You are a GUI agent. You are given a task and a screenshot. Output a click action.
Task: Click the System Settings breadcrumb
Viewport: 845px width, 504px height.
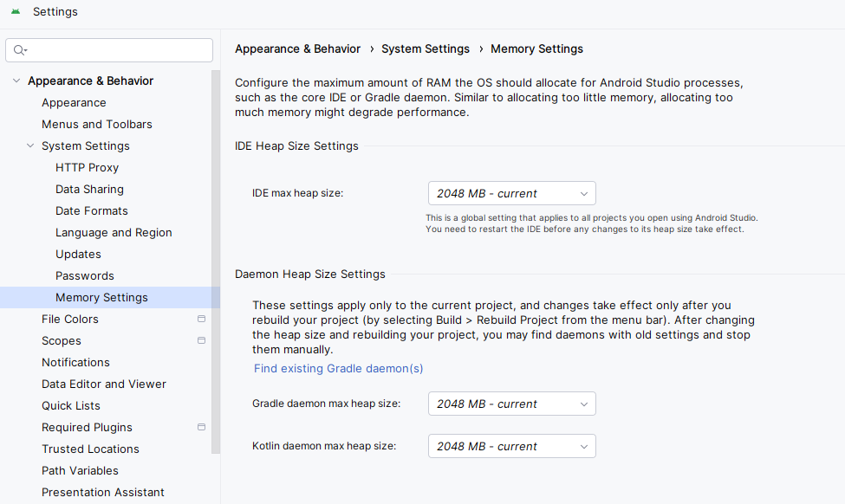pos(426,49)
